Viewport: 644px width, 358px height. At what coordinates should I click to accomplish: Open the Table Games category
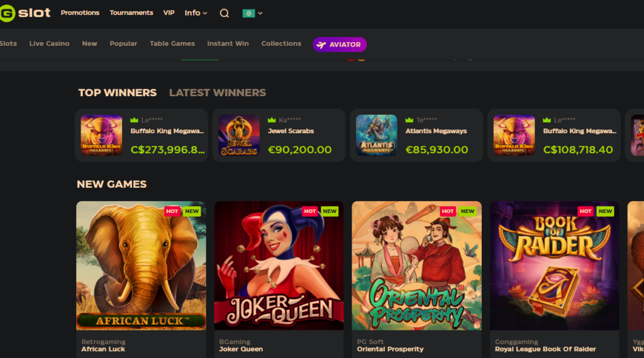(x=172, y=43)
